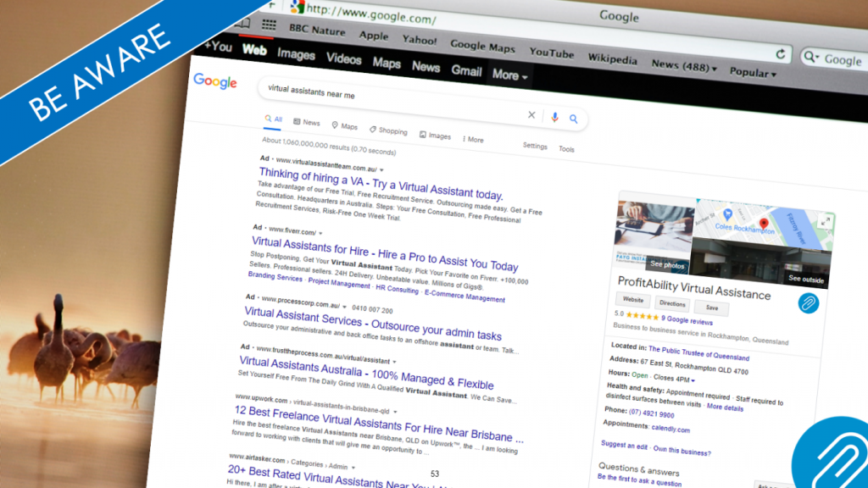The image size is (868, 488).
Task: Open the Google logo homepage
Action: coord(214,82)
